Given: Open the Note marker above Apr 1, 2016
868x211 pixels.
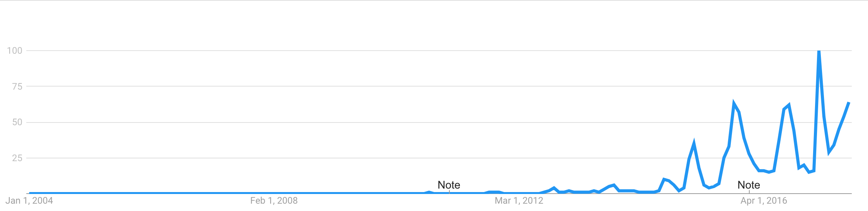Looking at the screenshot, I should [749, 185].
